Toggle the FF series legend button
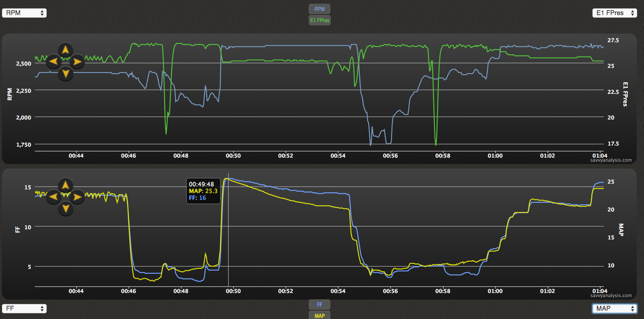This screenshot has width=644, height=319. pyautogui.click(x=319, y=305)
